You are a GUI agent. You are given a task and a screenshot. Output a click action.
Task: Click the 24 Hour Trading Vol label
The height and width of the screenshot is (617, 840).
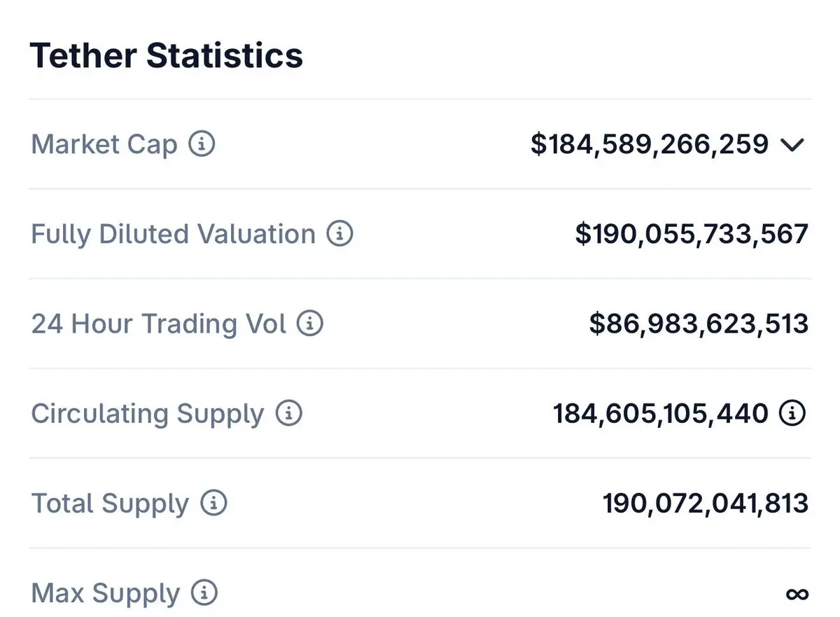(159, 324)
